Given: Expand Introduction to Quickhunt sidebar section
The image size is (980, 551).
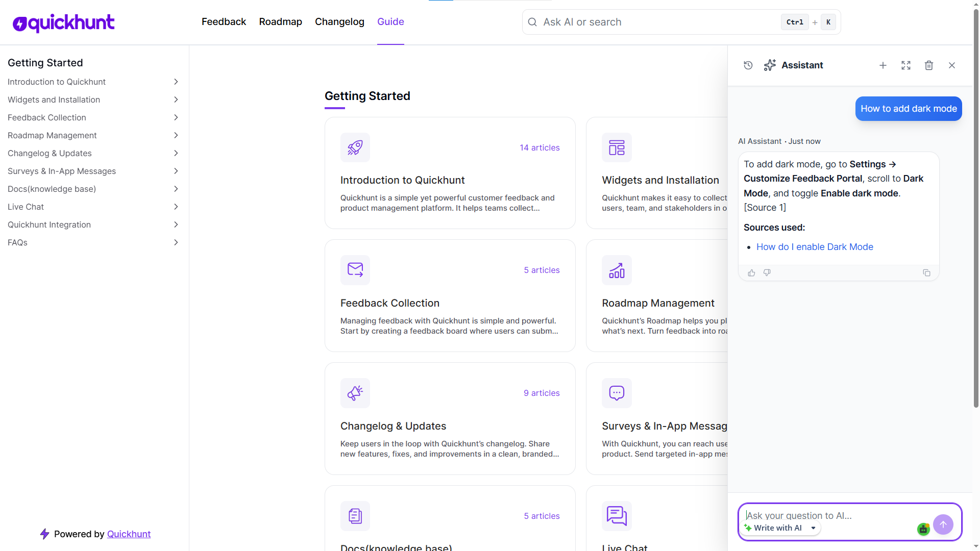Looking at the screenshot, I should [x=176, y=82].
